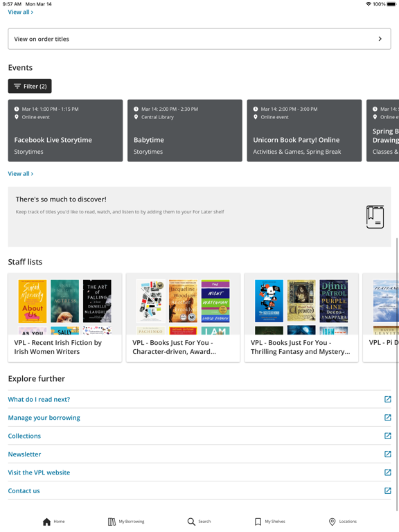Tap The Night Watchman book cover
399x532 pixels.
[x=215, y=301]
